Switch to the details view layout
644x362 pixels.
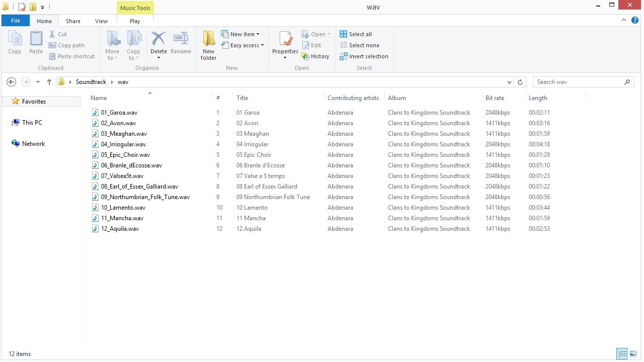pos(622,354)
